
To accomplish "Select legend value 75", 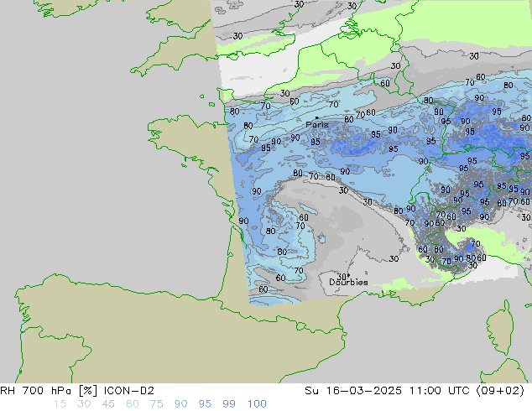I will (156, 404).
